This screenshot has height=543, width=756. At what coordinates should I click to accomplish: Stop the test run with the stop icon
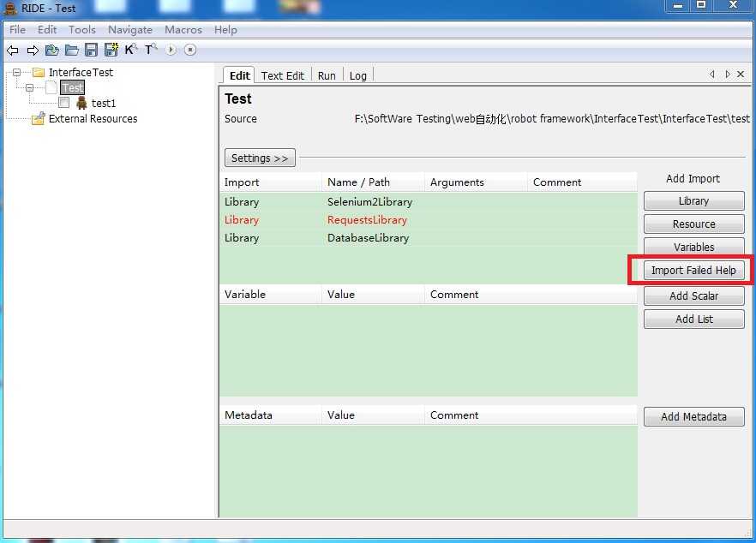(190, 50)
